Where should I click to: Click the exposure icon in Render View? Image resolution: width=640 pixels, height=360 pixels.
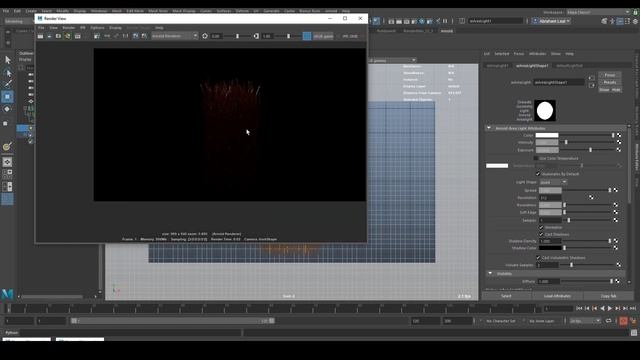(205, 36)
